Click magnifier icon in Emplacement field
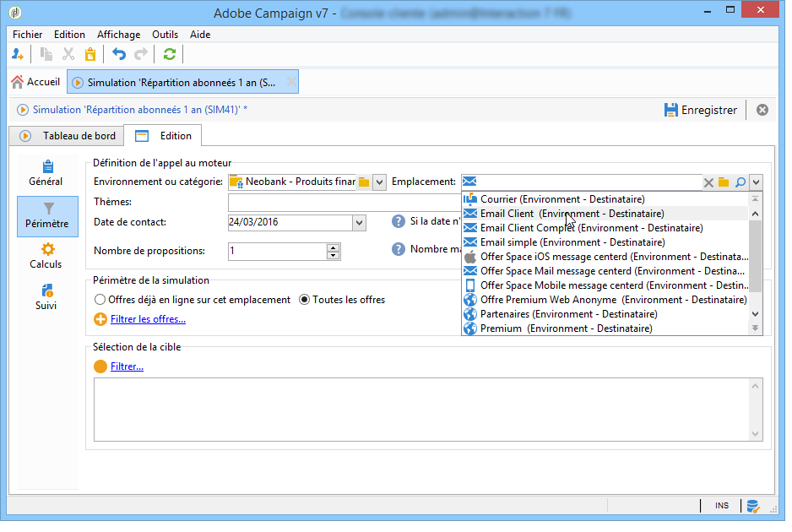This screenshot has width=792, height=532. click(740, 182)
